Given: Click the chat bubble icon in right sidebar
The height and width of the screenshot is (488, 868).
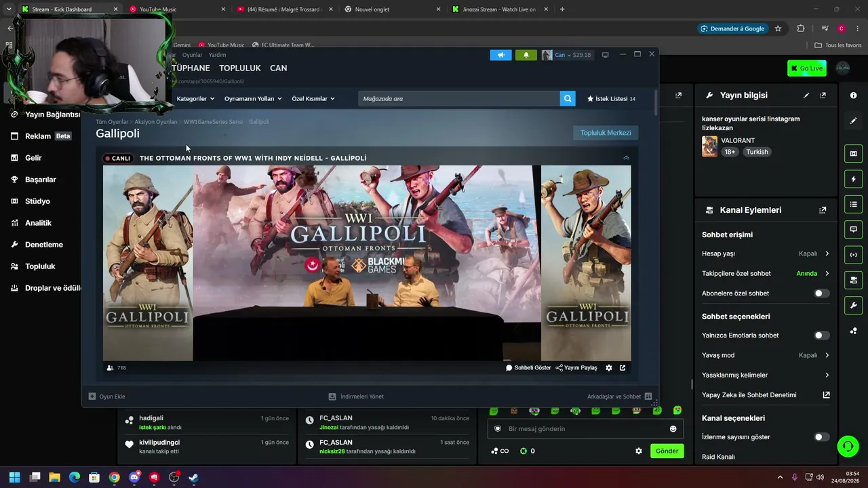Looking at the screenshot, I should click(854, 229).
